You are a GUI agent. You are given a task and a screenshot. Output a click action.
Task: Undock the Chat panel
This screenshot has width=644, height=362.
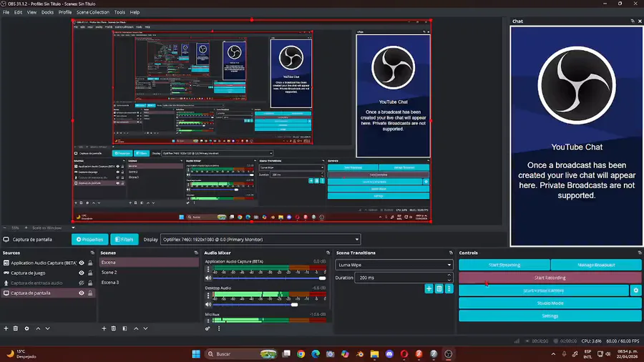(x=633, y=21)
